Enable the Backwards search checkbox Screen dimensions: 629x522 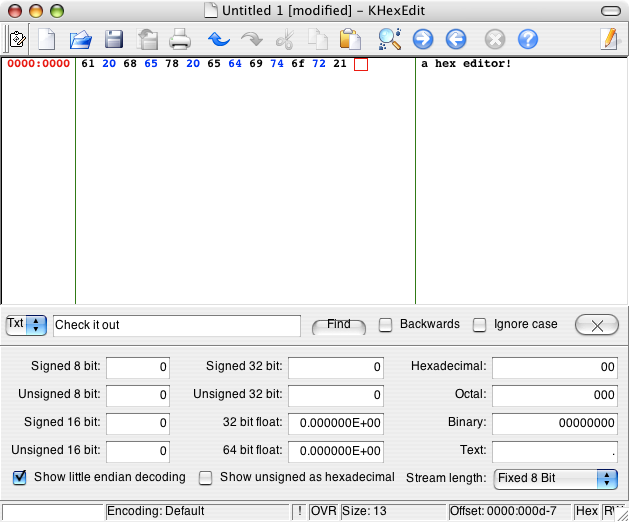pos(386,325)
